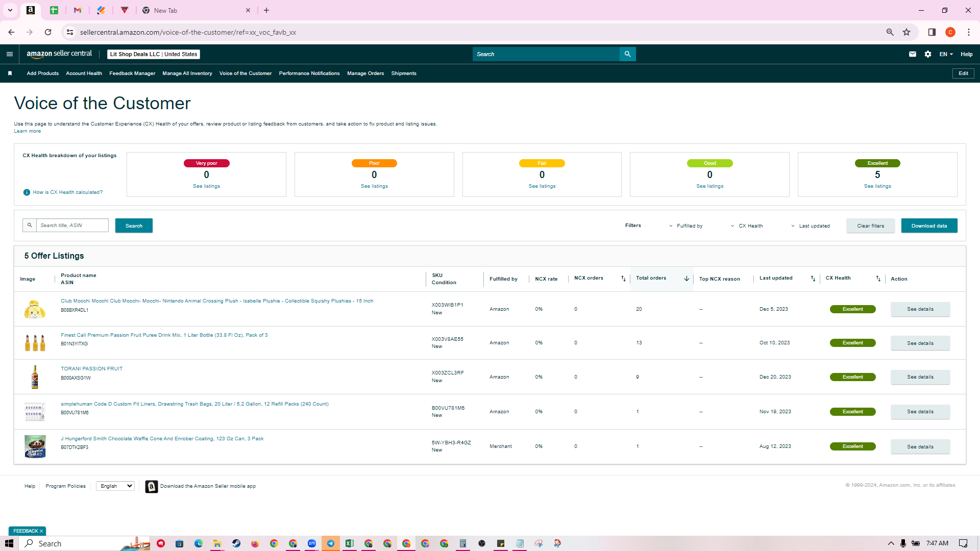Click the Isabelle Plushie product thumbnail
Image resolution: width=980 pixels, height=551 pixels.
pos(35,309)
